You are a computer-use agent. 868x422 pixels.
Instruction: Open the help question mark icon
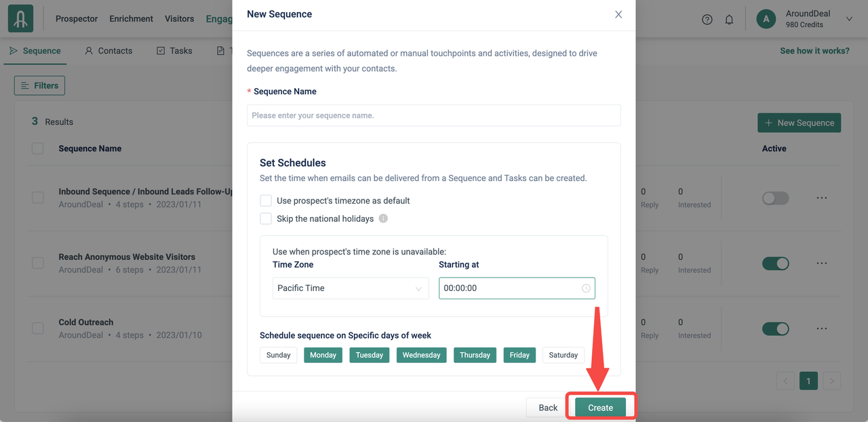tap(707, 20)
